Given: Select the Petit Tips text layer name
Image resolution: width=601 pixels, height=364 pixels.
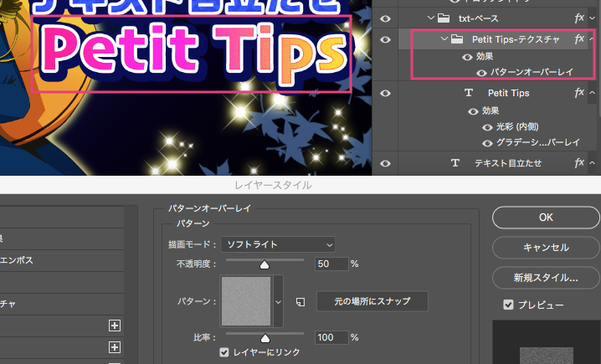Looking at the screenshot, I should (509, 93).
